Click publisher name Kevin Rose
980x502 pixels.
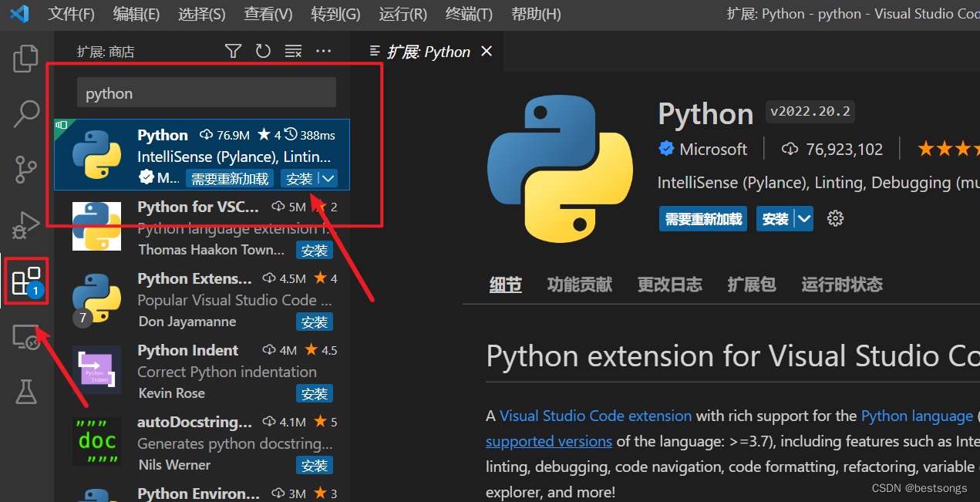pyautogui.click(x=171, y=393)
